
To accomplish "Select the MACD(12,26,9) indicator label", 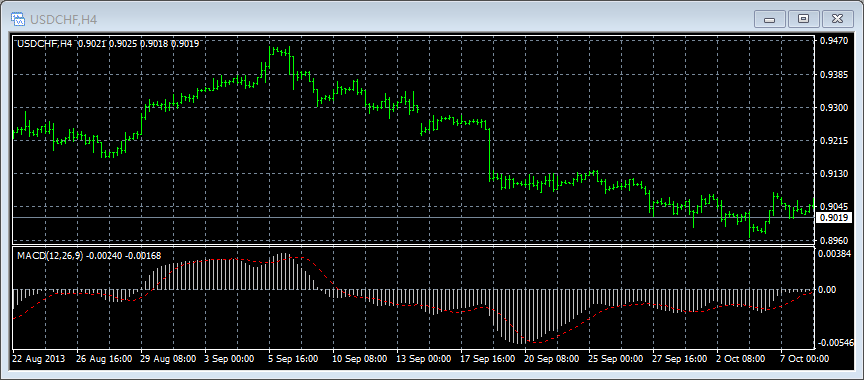I will pos(49,256).
